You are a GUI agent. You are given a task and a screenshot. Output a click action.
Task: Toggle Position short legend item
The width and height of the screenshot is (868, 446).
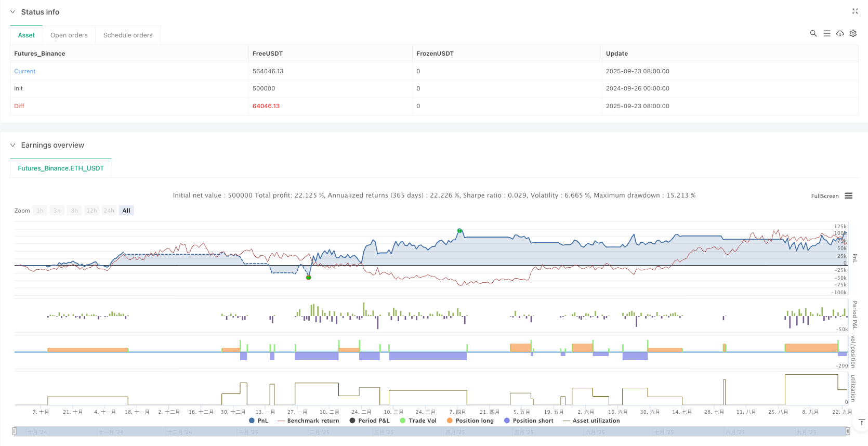coord(529,421)
